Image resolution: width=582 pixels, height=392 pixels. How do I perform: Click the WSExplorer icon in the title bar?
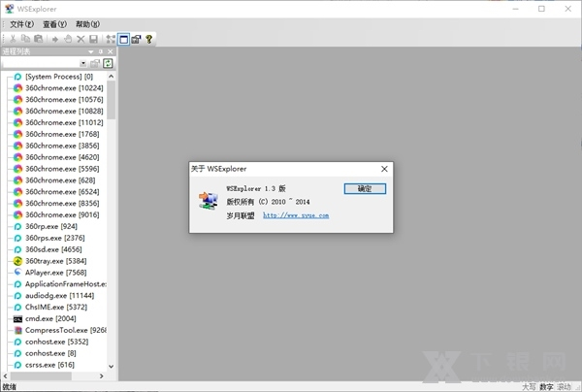(x=9, y=9)
